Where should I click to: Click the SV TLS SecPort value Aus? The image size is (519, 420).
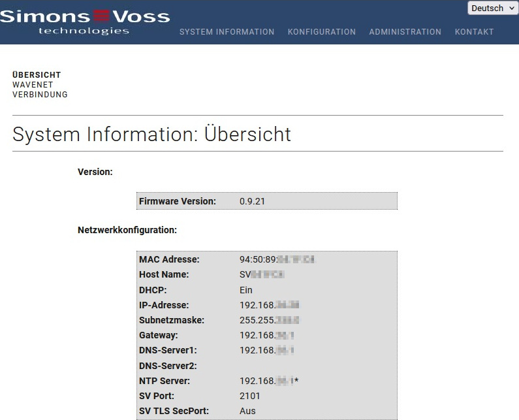point(247,411)
